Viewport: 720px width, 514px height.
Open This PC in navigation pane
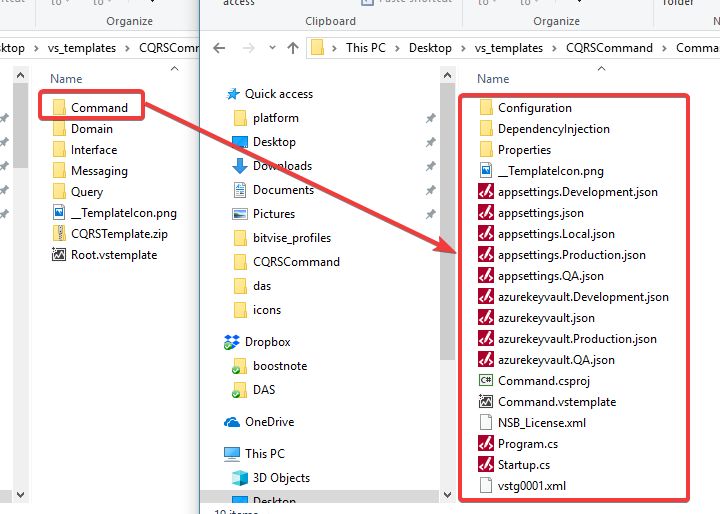(254, 453)
